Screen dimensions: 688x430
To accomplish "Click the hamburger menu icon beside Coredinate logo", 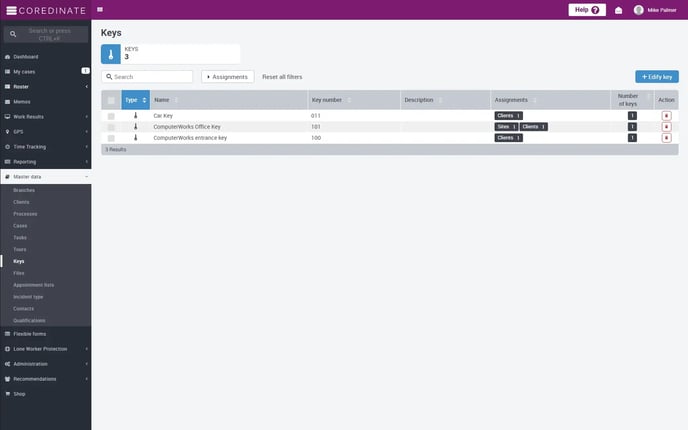I will [11, 10].
